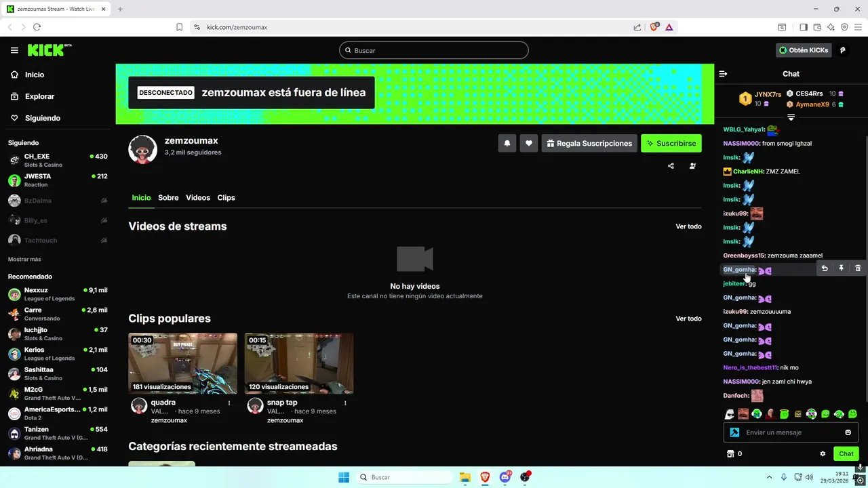This screenshot has height=488, width=868.
Task: Click the profile avatar in top right
Action: point(844,50)
